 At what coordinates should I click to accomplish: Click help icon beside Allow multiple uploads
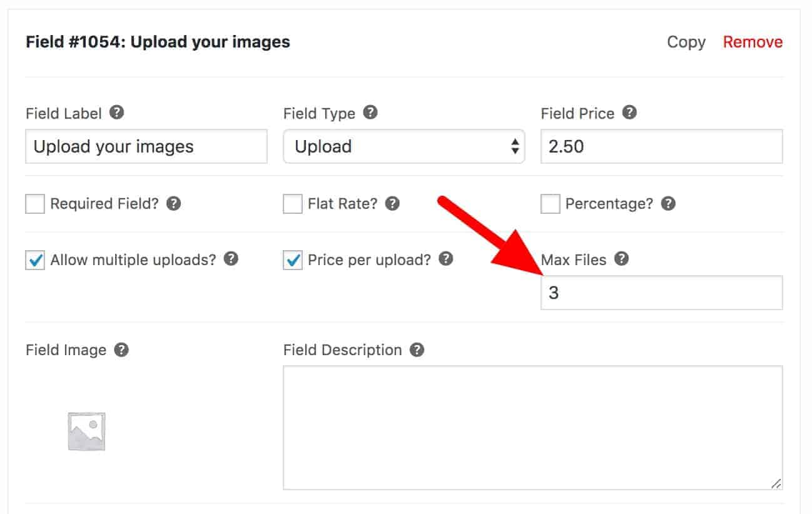(x=231, y=259)
